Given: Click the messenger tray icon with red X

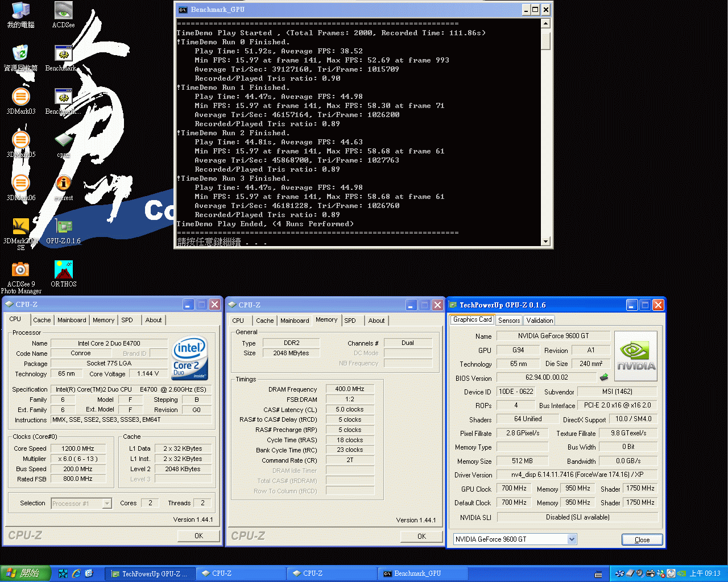Looking at the screenshot, I should pyautogui.click(x=661, y=573).
